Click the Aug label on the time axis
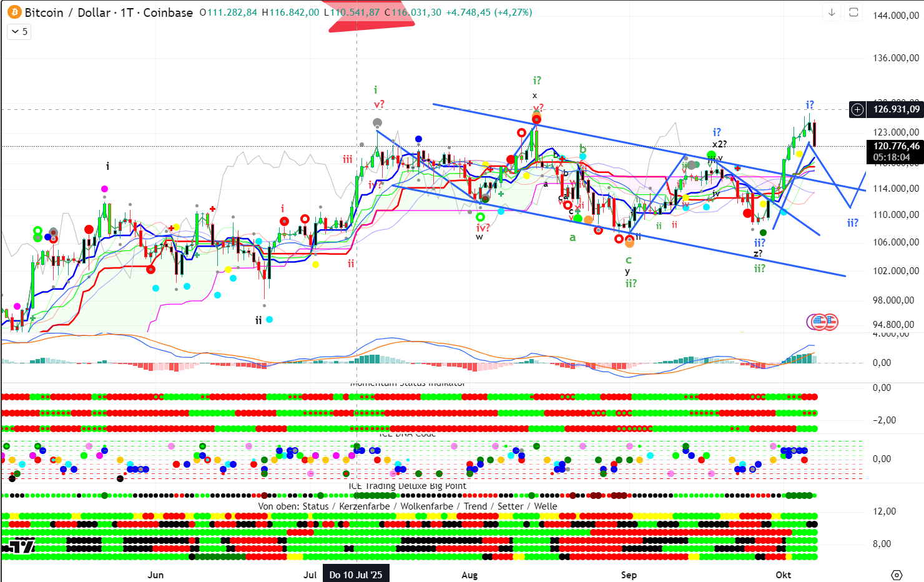This screenshot has height=582, width=924. 469,575
